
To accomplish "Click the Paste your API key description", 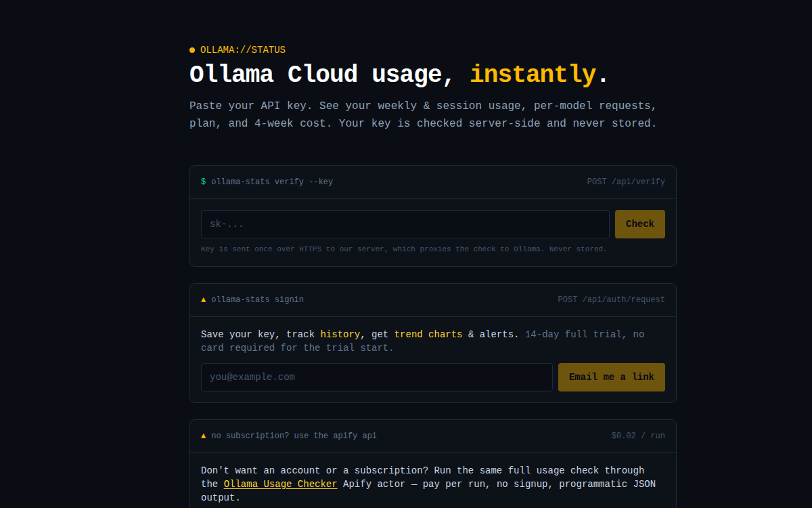I will click(423, 114).
